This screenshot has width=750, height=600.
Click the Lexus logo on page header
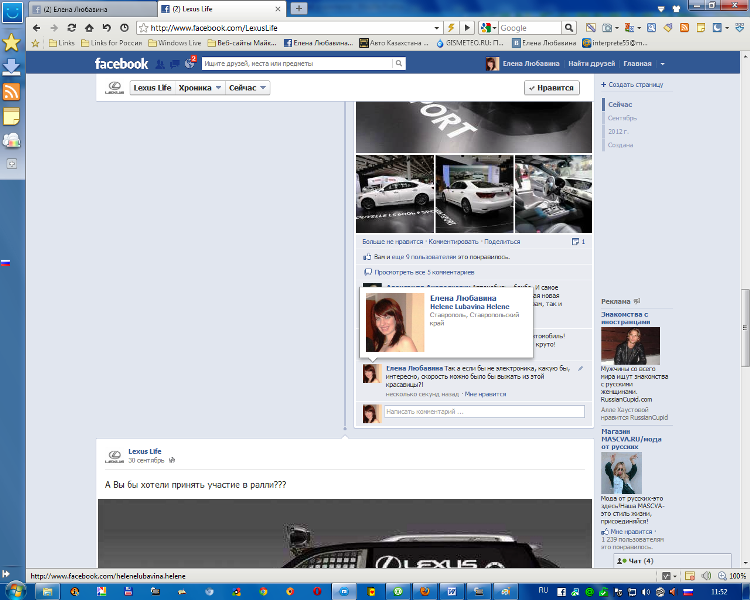coord(114,88)
